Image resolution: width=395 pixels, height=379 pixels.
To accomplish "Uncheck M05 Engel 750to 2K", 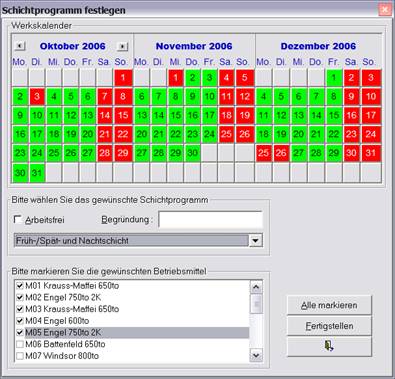I will (x=20, y=332).
